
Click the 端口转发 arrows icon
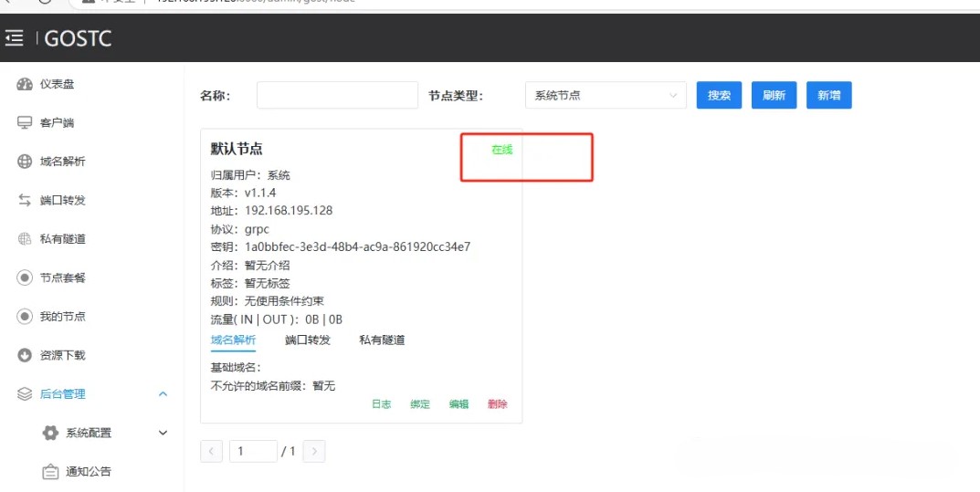(x=25, y=200)
